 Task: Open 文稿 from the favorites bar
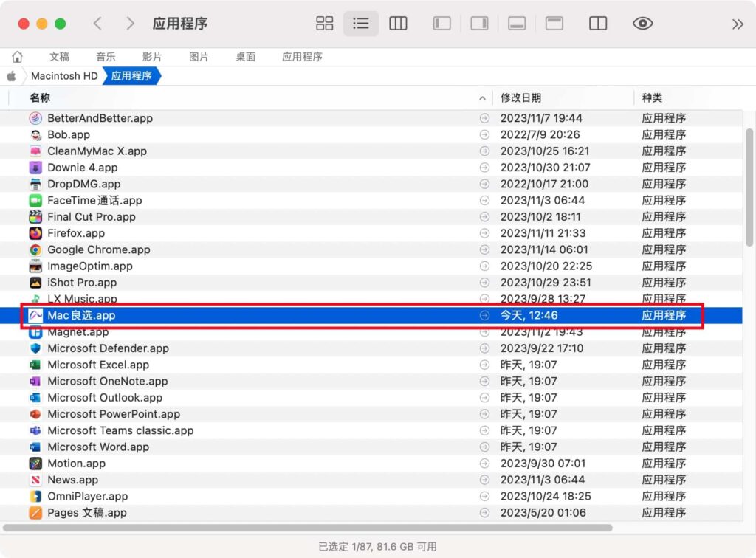click(59, 56)
